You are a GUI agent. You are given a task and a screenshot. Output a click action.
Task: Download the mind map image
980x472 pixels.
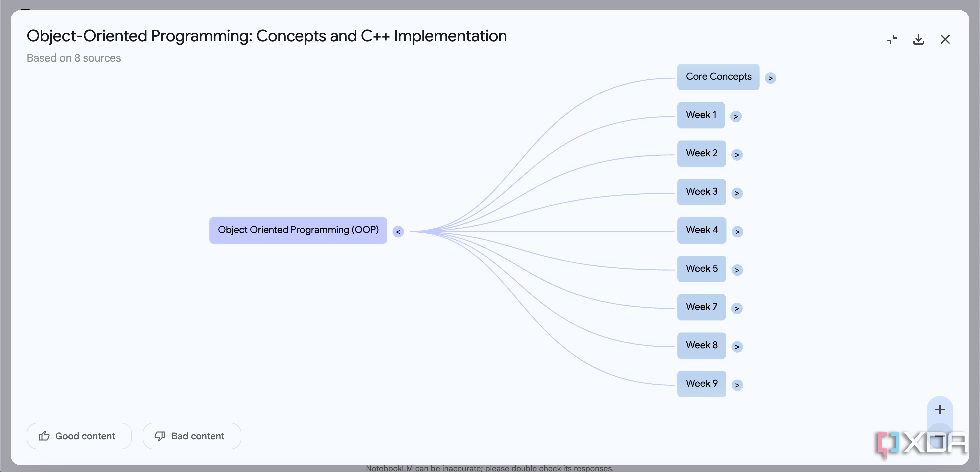coord(918,39)
